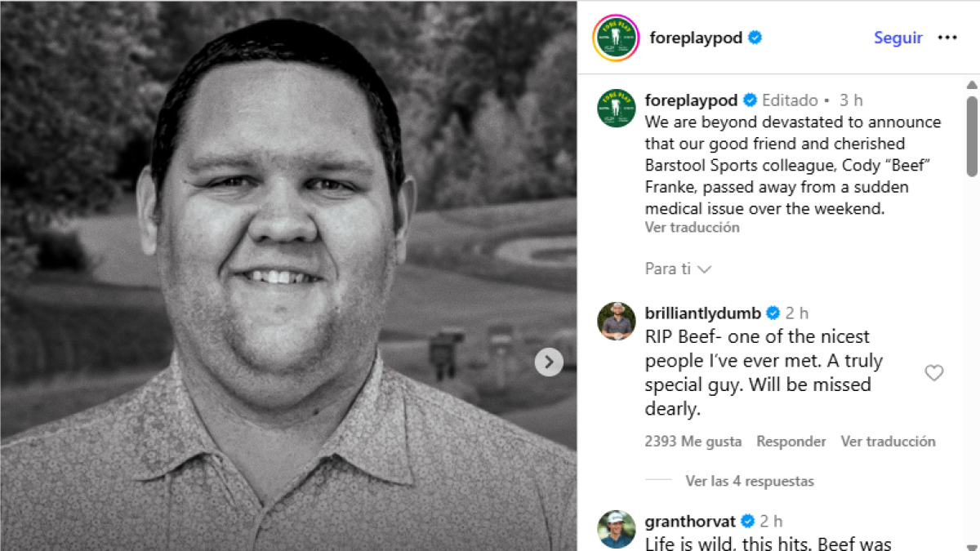Viewport: 980px width, 551px height.
Task: Open brilliantlydumb's profile picture
Action: [616, 321]
